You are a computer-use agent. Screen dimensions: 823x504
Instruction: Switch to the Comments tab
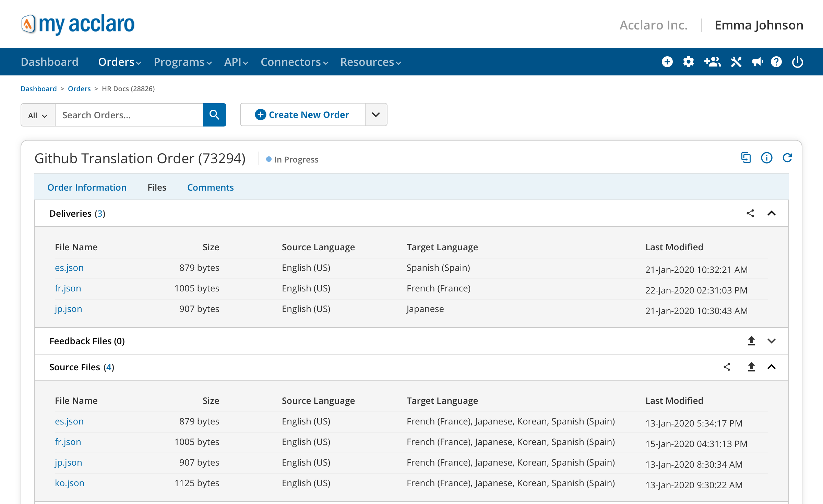click(210, 188)
